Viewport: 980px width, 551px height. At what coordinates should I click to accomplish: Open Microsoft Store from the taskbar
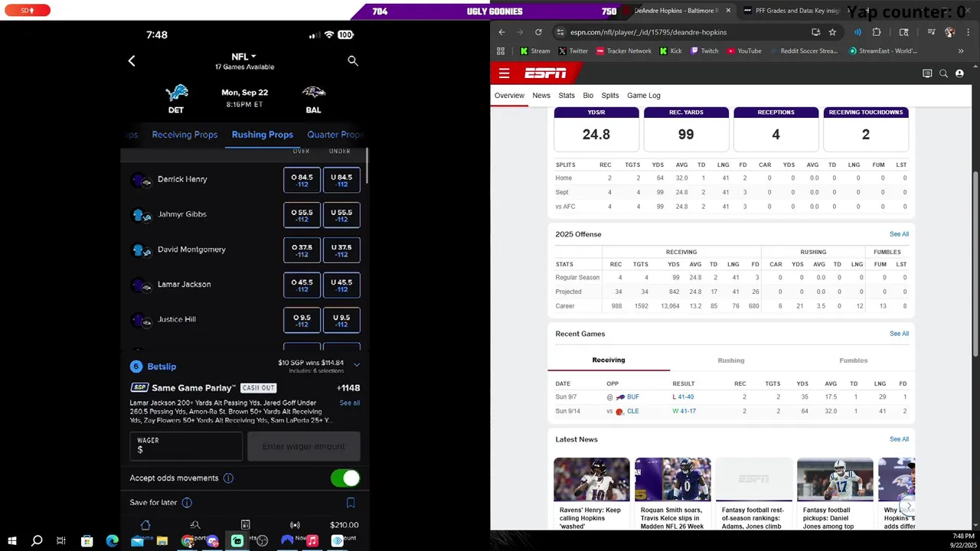[x=87, y=541]
